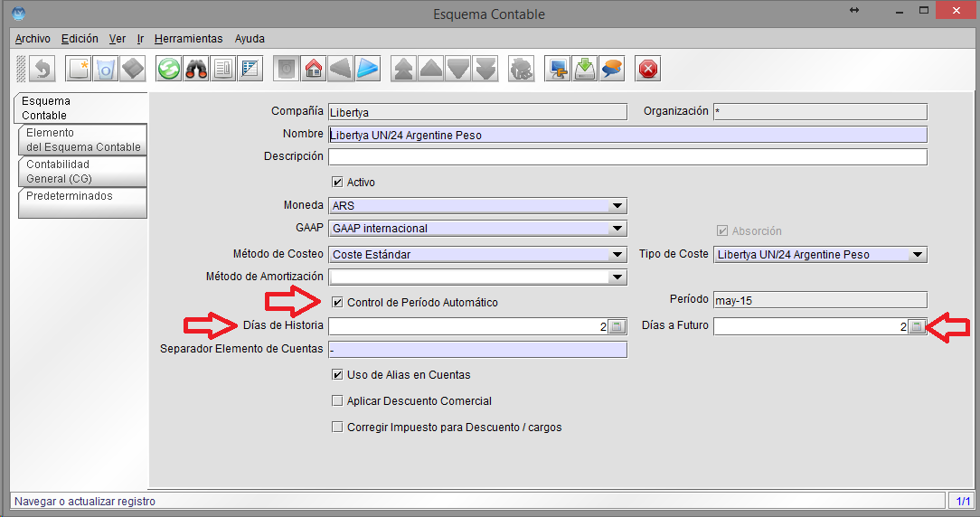The height and width of the screenshot is (517, 980).
Task: Open the chat bubbles icon
Action: point(613,70)
